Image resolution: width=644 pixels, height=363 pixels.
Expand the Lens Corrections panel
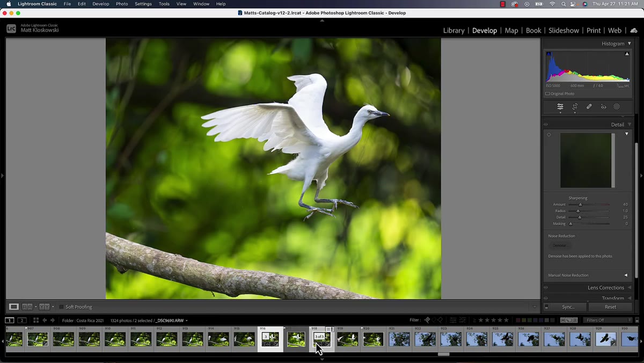coord(630,287)
